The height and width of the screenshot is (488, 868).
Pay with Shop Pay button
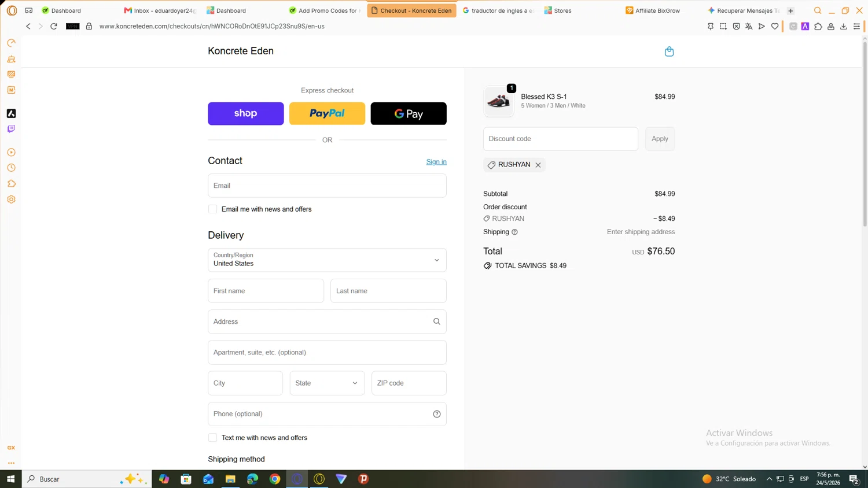click(246, 113)
